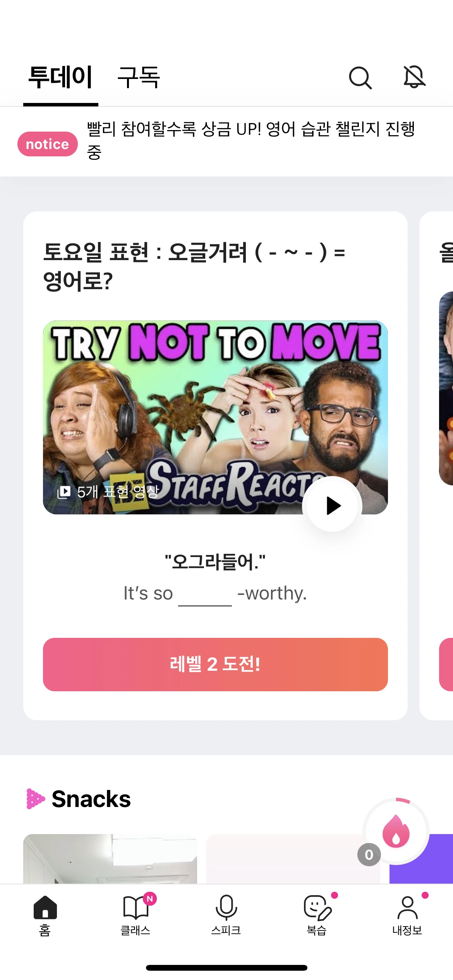453x980 pixels.
Task: Tap the 5개 표현 영상 playlist icon
Action: 64,492
